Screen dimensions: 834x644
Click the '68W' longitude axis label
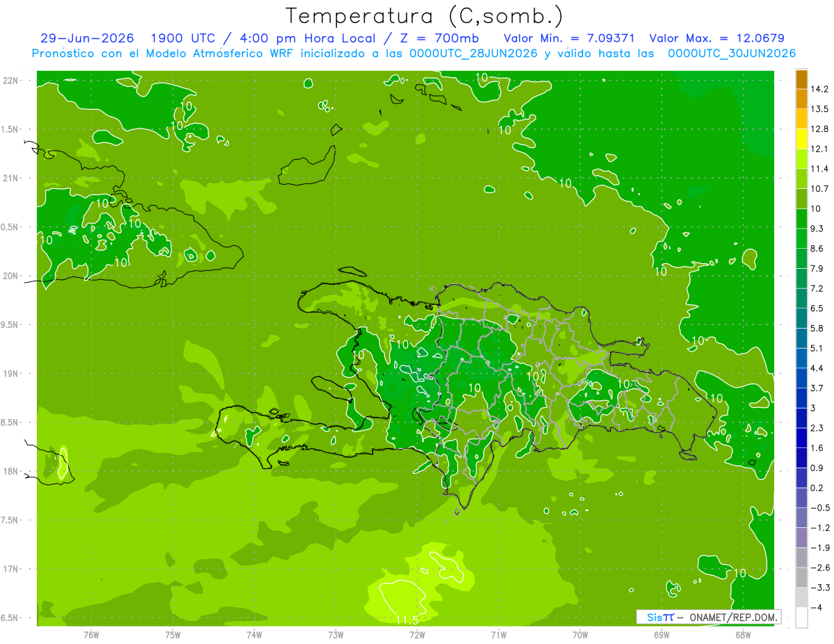pyautogui.click(x=743, y=635)
